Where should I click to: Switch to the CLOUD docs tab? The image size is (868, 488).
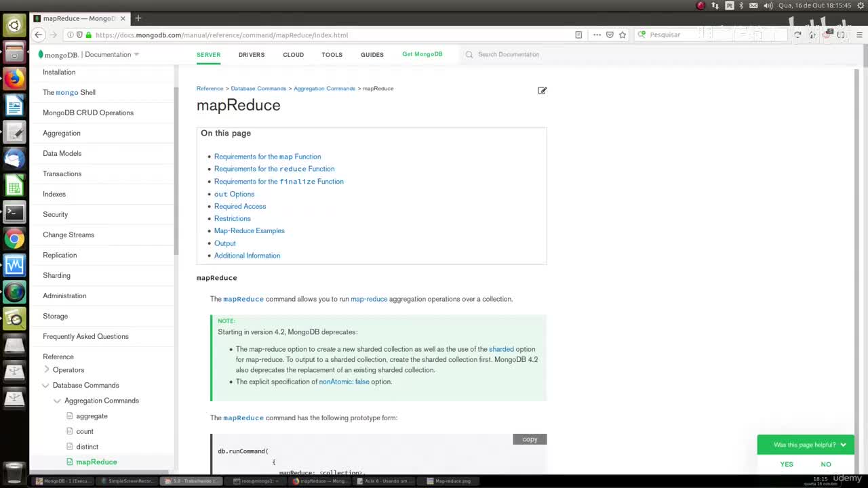293,54
